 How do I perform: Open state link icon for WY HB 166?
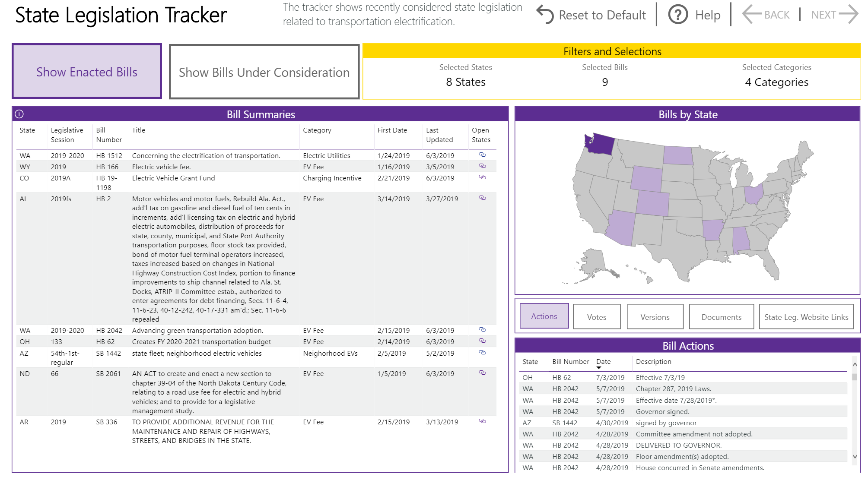482,166
